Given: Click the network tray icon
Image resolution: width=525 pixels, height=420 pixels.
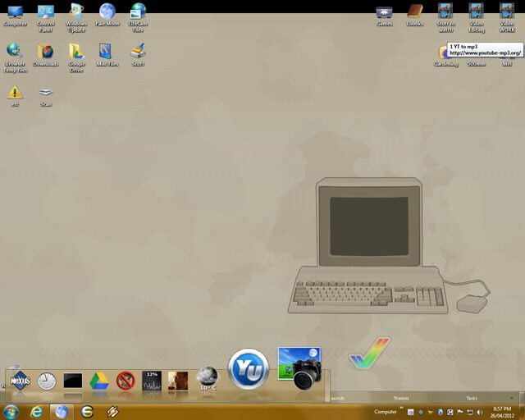Looking at the screenshot, I should point(470,412).
